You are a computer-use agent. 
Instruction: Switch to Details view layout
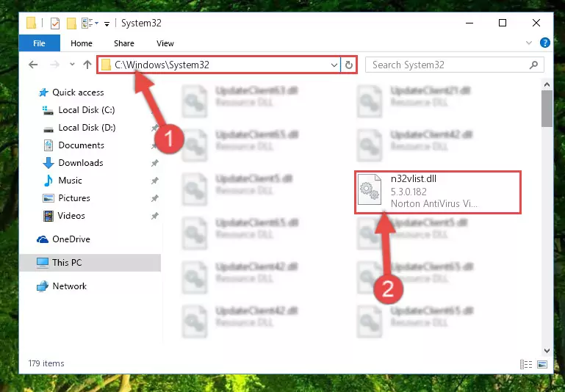(x=526, y=364)
